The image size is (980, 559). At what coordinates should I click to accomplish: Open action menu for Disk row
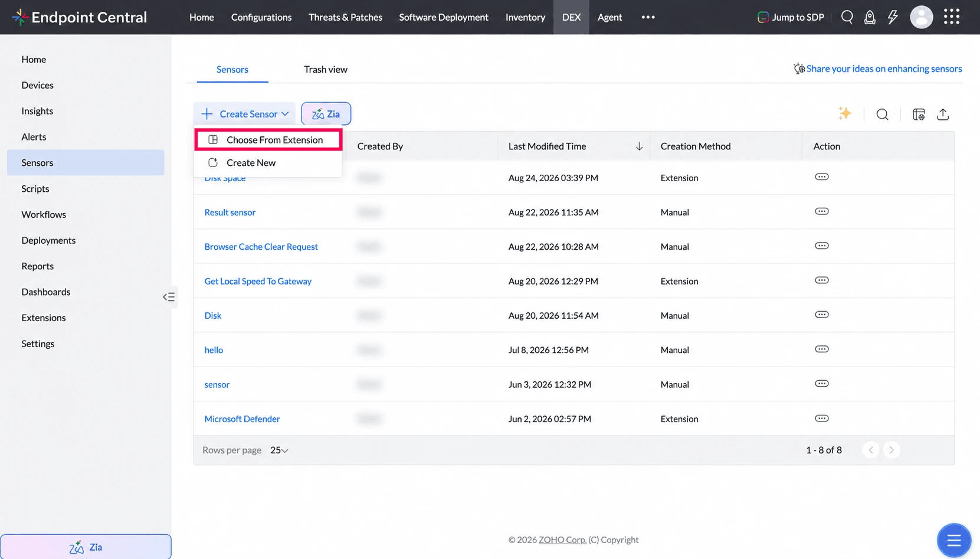point(821,315)
